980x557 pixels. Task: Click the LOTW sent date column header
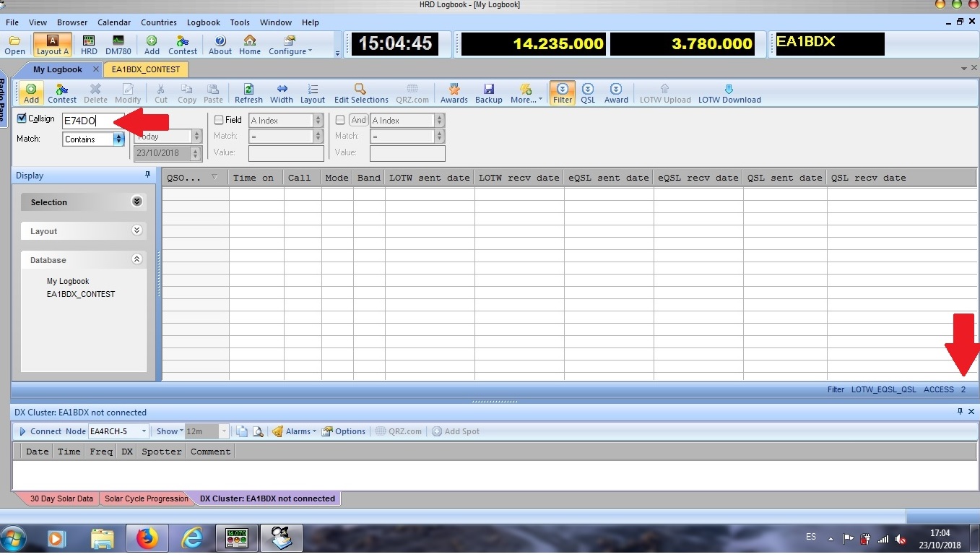[x=430, y=178]
